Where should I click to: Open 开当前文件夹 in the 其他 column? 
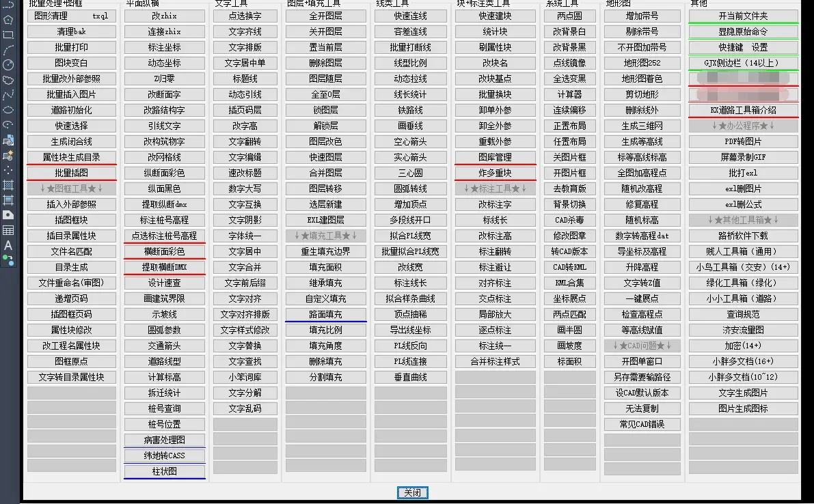743,16
